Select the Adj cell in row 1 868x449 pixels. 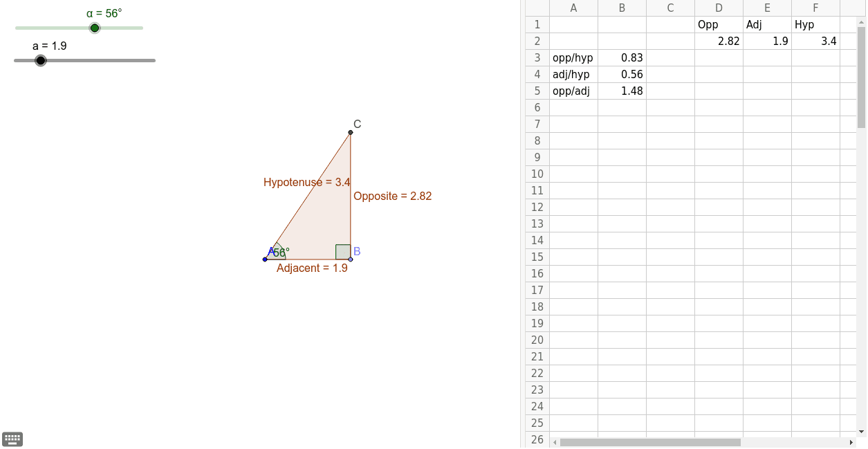click(768, 25)
